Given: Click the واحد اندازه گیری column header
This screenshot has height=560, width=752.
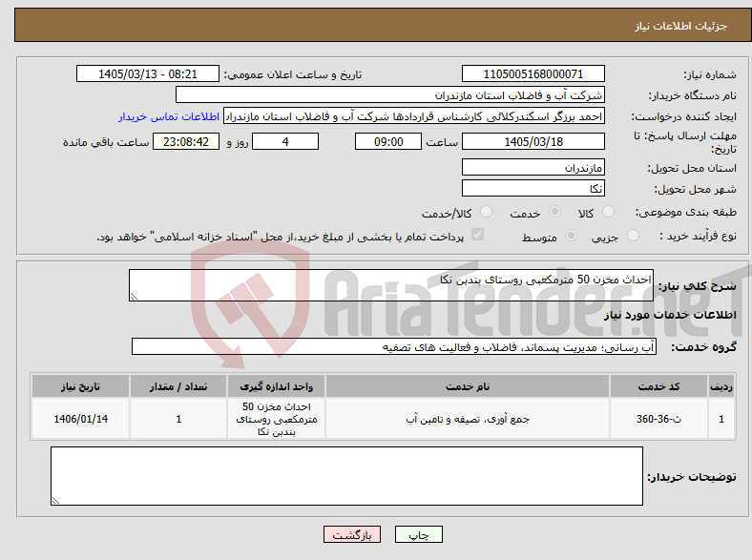Looking at the screenshot, I should tap(276, 386).
